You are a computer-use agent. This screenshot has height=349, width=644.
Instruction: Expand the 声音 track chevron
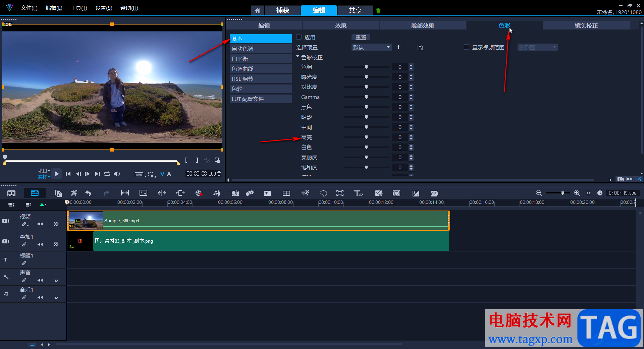click(x=56, y=280)
